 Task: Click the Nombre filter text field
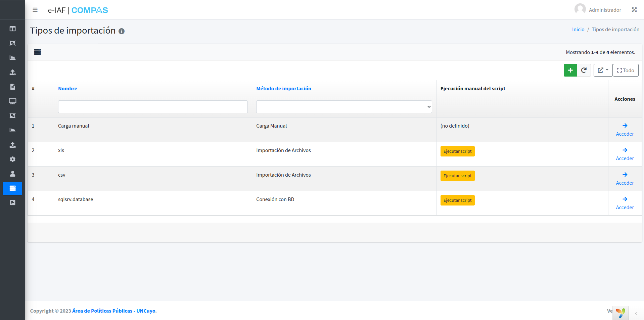(153, 107)
